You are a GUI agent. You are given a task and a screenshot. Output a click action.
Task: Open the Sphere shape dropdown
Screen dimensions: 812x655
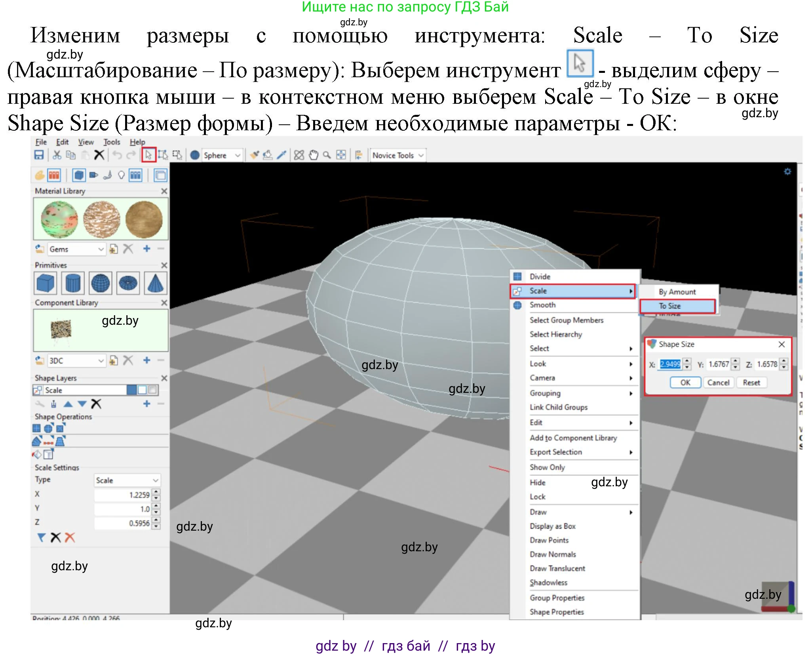[238, 155]
